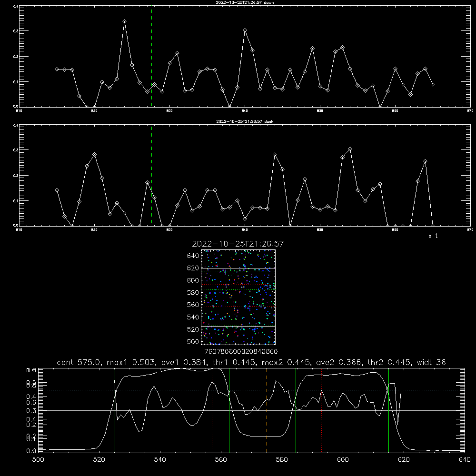Click the horizontal dotted threshold line in bottom plot
476x476 pixels.
tap(251, 390)
